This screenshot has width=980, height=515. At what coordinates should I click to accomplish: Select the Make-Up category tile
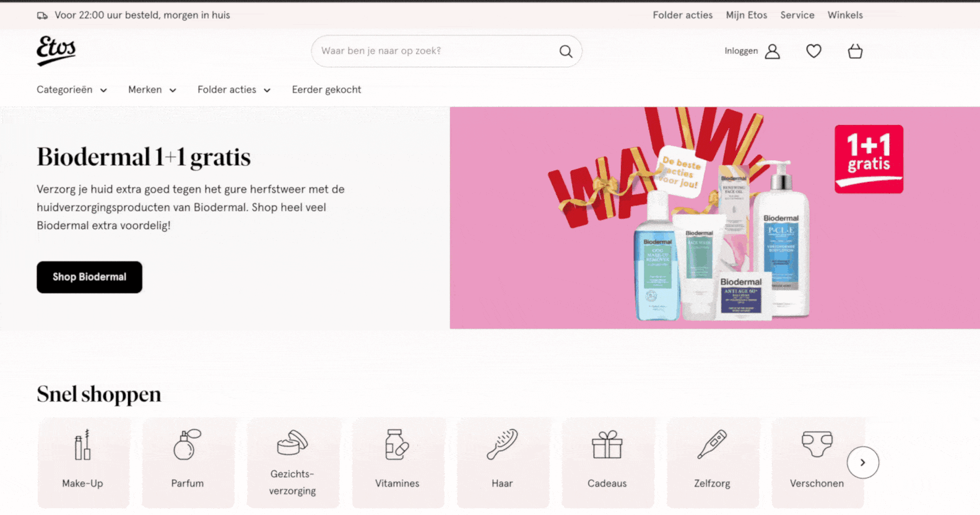(x=83, y=462)
